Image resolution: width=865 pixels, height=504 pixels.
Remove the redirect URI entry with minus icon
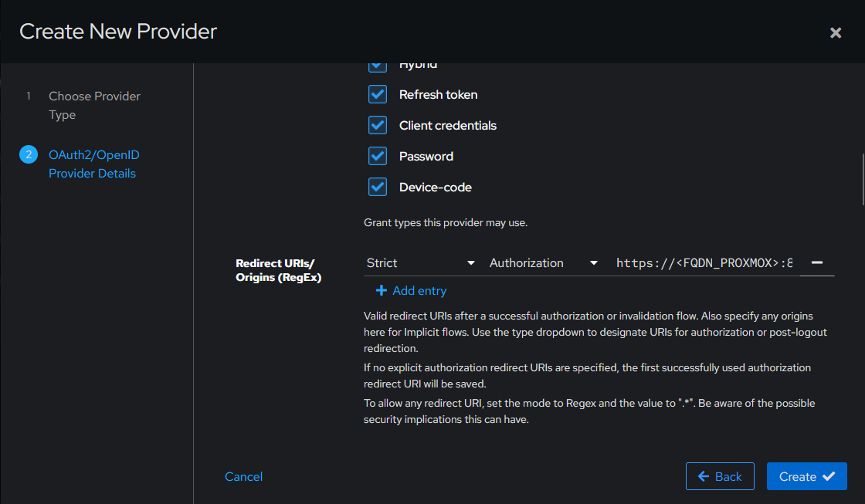817,263
